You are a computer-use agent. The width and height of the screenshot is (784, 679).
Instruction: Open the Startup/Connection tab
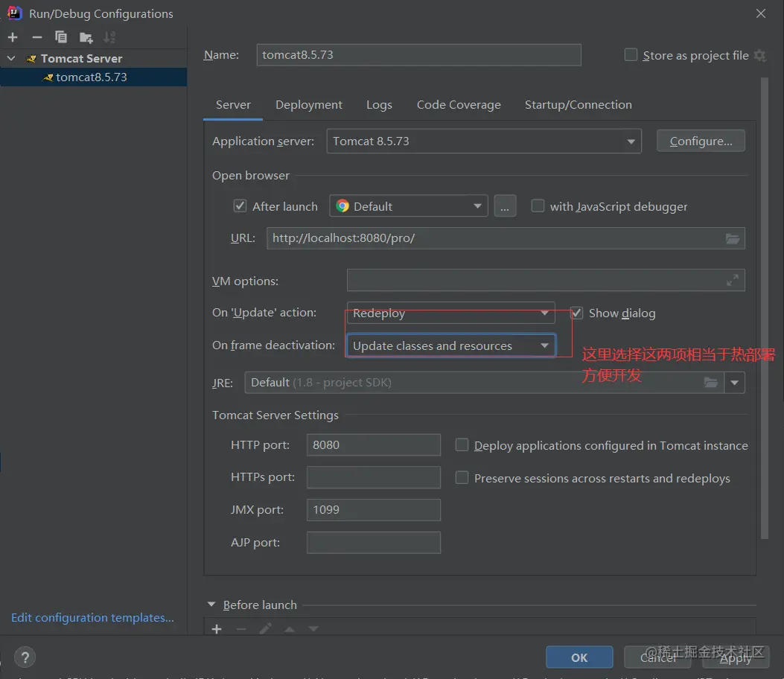pyautogui.click(x=578, y=105)
